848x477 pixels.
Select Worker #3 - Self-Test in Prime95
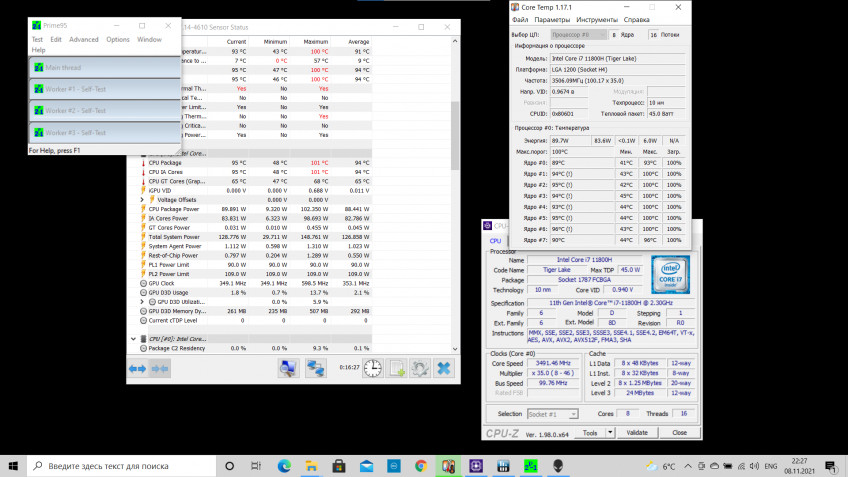point(104,132)
